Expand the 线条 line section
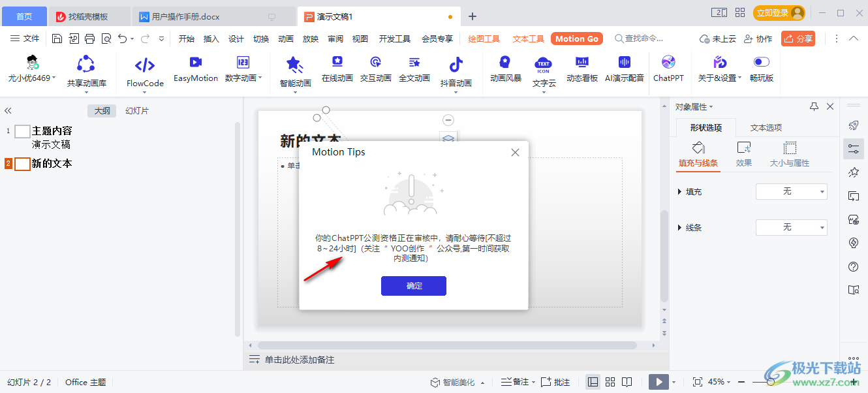This screenshot has height=393, width=868. tap(681, 228)
